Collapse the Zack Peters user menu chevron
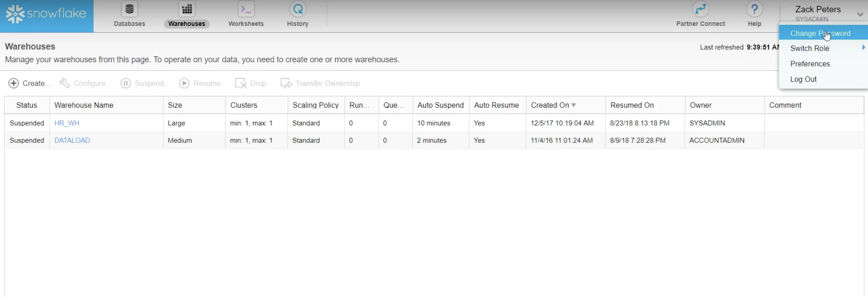This screenshot has height=297, width=868. [x=860, y=15]
